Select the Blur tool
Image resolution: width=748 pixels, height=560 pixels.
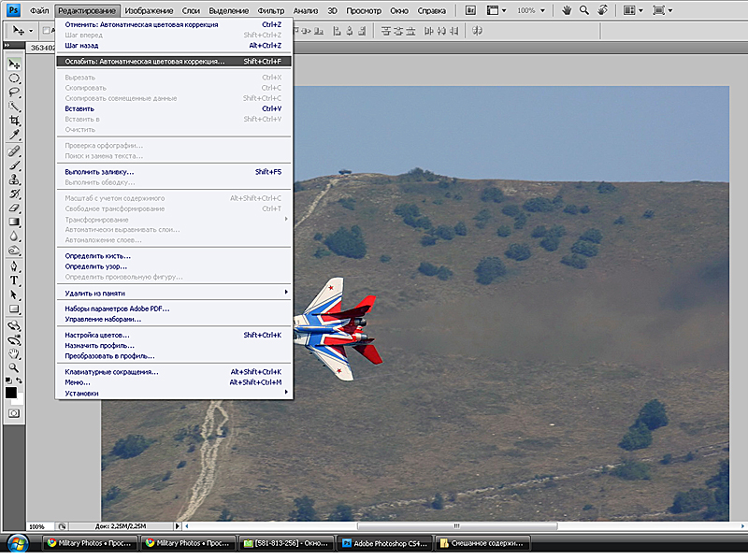(x=14, y=237)
